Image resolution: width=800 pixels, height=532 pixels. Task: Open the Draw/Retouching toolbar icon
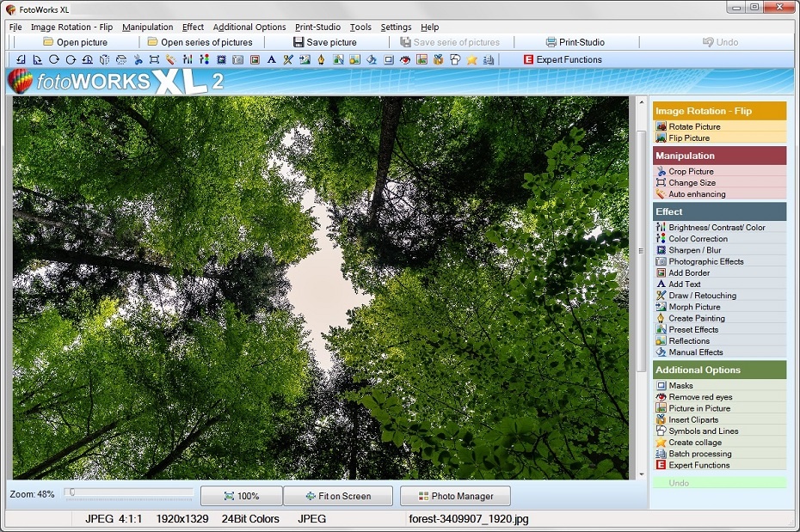288,59
